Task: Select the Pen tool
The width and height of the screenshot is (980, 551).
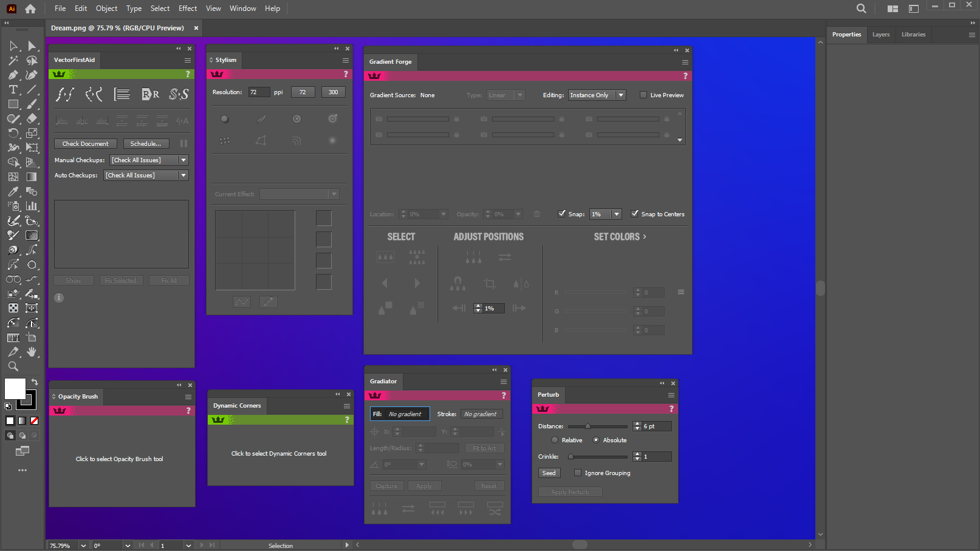Action: pos(13,75)
